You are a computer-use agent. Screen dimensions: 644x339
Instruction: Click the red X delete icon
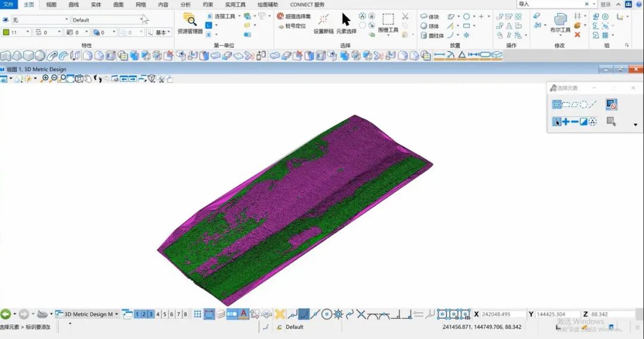pyautogui.click(x=577, y=35)
